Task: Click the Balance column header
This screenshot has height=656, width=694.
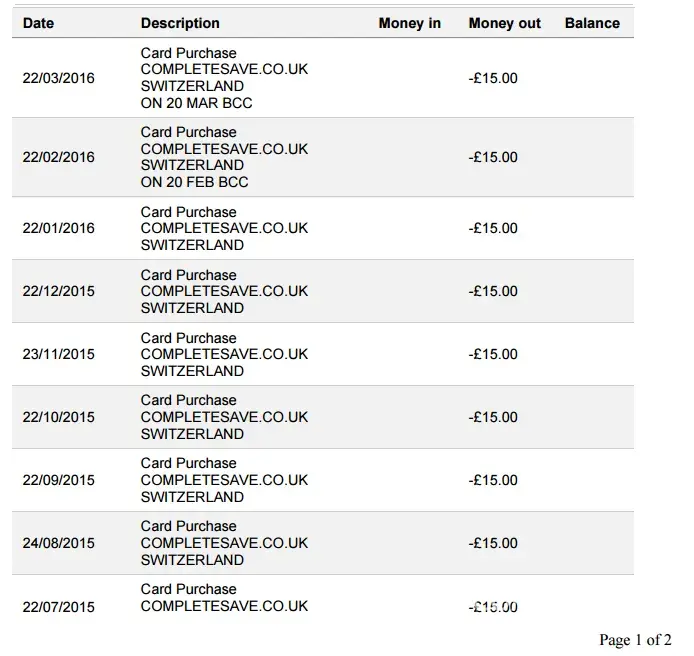Action: [592, 23]
